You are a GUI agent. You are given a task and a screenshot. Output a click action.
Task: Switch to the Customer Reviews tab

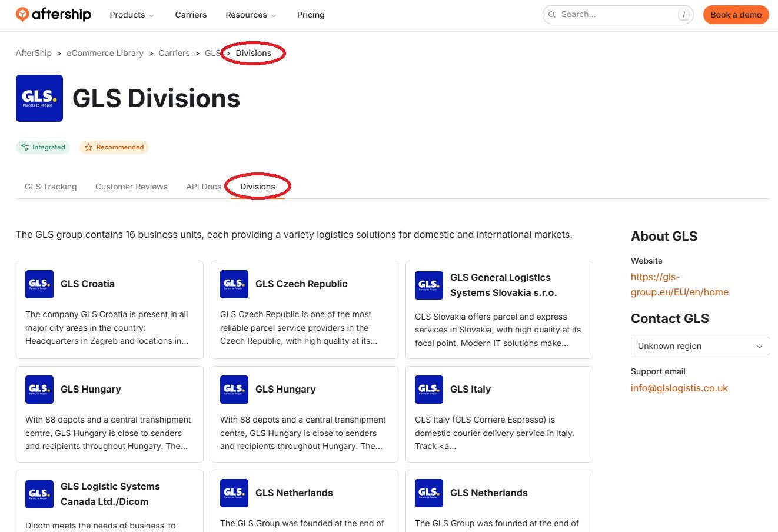click(131, 187)
